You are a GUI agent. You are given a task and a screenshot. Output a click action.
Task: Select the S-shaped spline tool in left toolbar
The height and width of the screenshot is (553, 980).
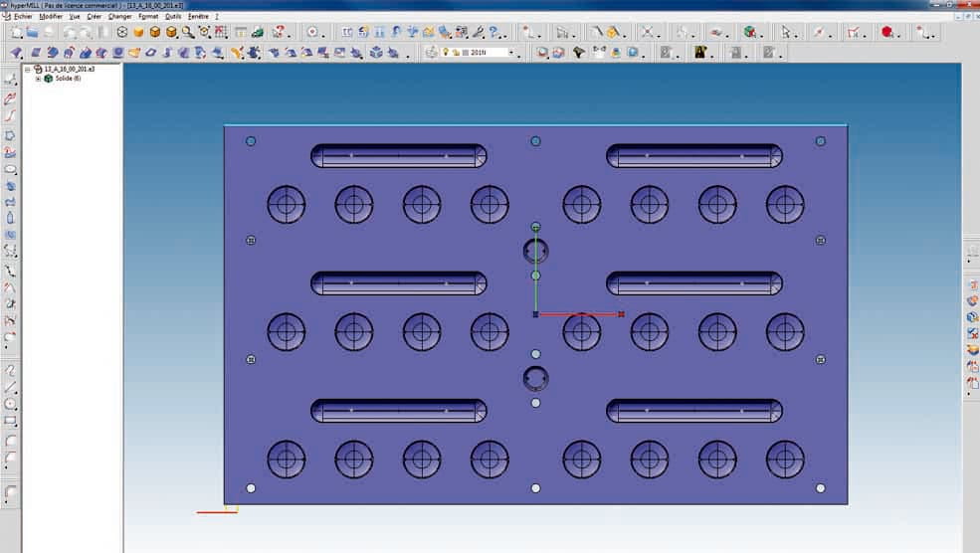[x=10, y=371]
